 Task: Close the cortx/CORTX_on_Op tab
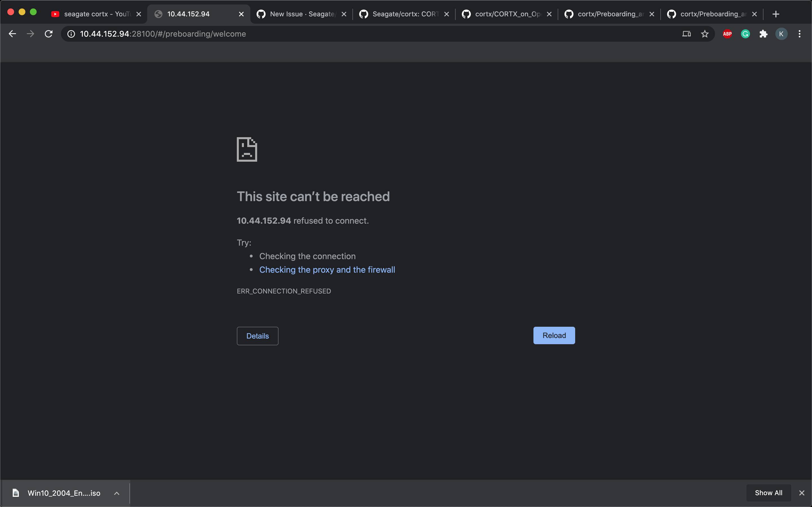click(549, 14)
